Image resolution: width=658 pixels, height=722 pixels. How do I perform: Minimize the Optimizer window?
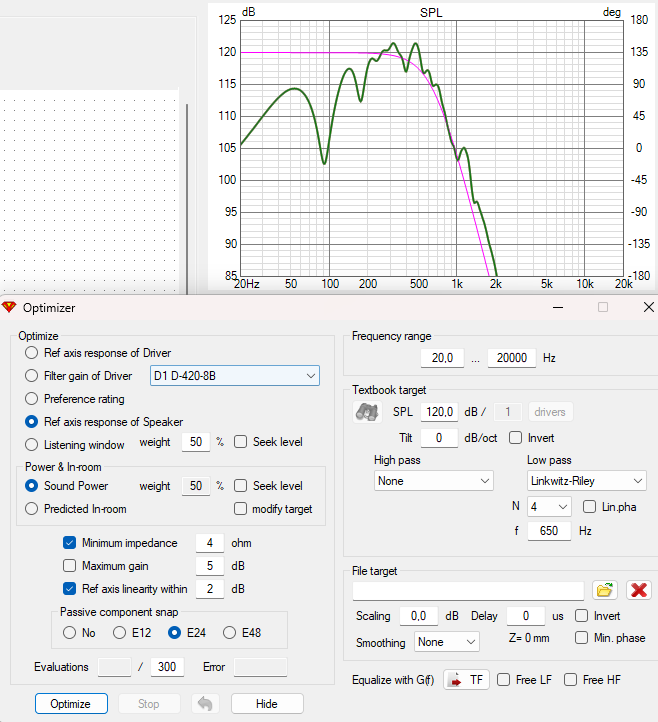click(x=558, y=307)
